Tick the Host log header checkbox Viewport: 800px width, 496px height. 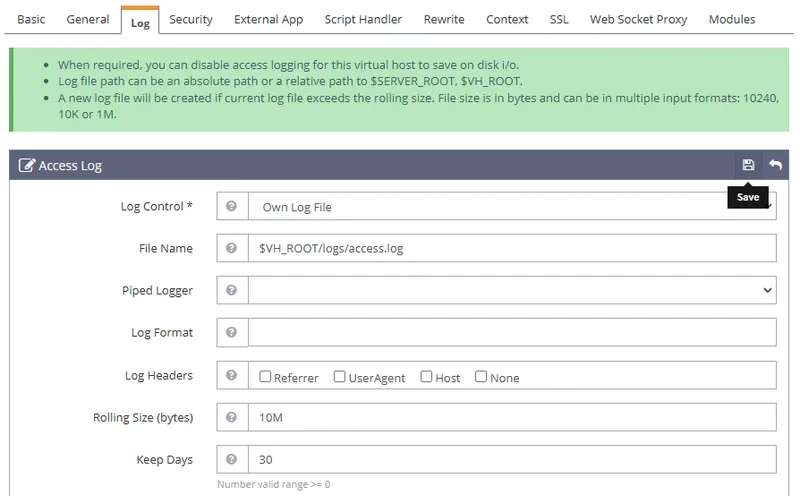coord(427,377)
